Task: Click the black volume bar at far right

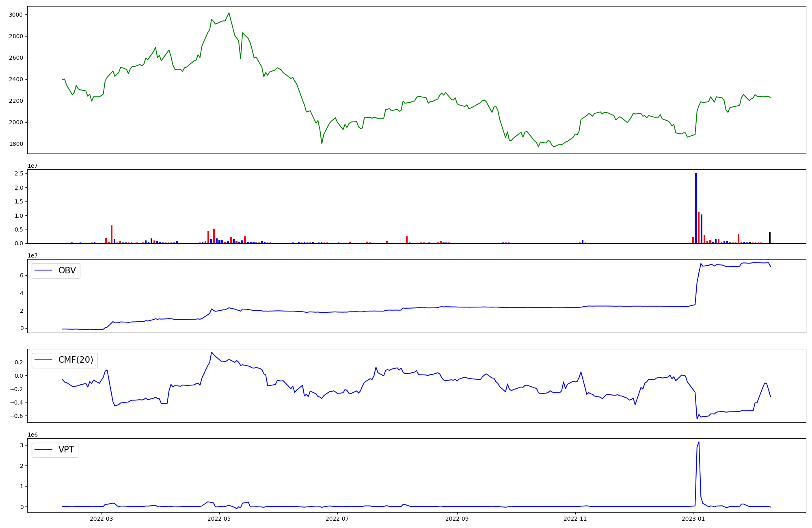Action: pyautogui.click(x=769, y=238)
